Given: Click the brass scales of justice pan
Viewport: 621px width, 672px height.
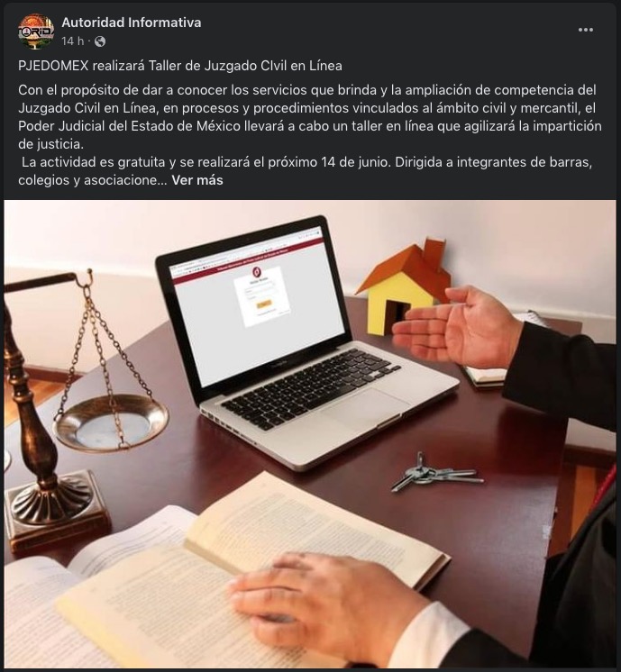Looking at the screenshot, I should coord(112,422).
